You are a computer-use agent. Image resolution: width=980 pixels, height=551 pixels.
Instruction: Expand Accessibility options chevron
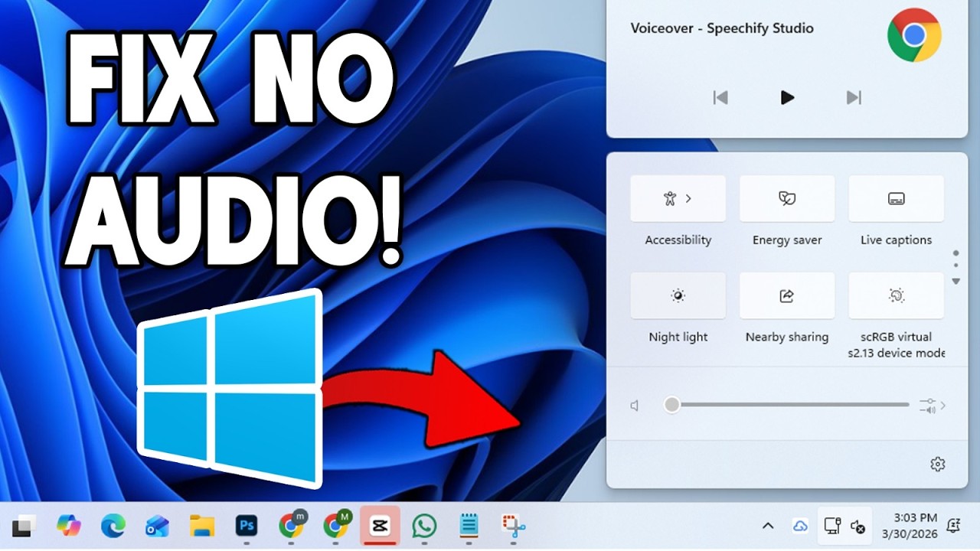(x=689, y=198)
